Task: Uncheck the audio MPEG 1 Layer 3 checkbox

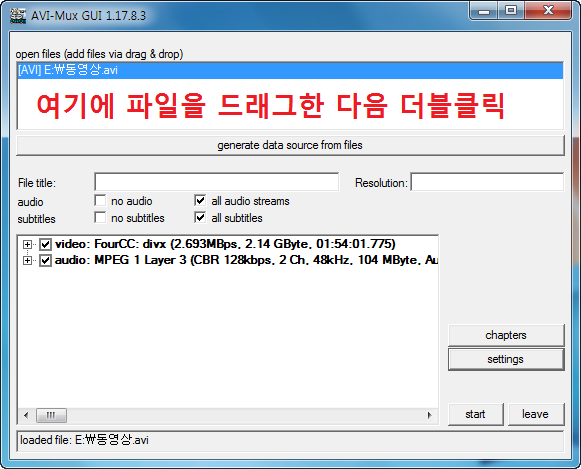Action: tap(45, 260)
